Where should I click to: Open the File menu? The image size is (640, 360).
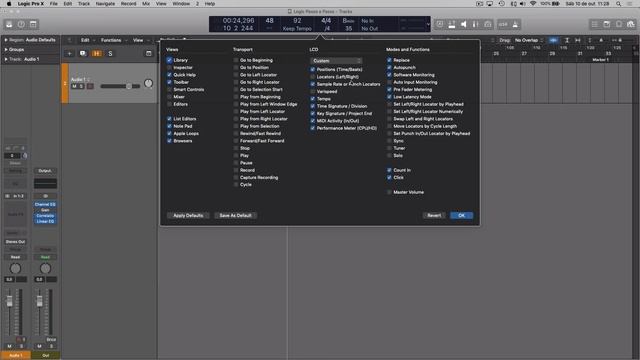pyautogui.click(x=53, y=4)
